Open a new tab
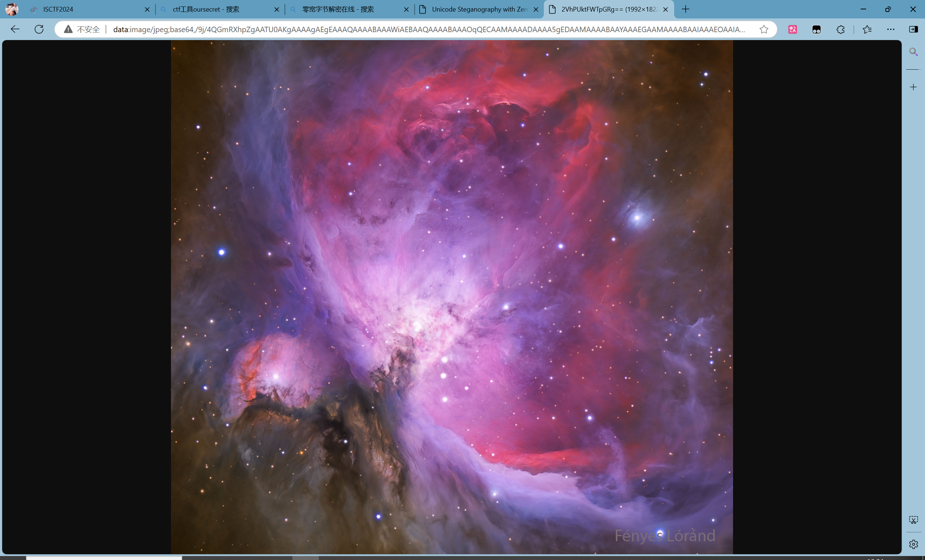Viewport: 925px width, 560px height. (685, 9)
